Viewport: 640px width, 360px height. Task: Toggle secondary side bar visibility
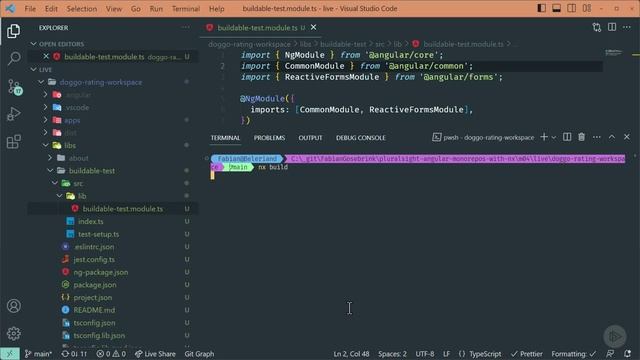[x=571, y=8]
